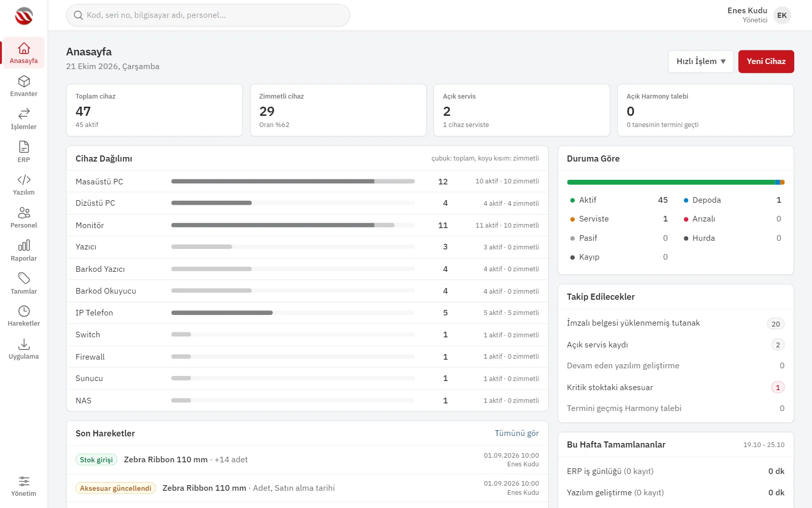Open the Hareketler clock icon

pyautogui.click(x=24, y=311)
